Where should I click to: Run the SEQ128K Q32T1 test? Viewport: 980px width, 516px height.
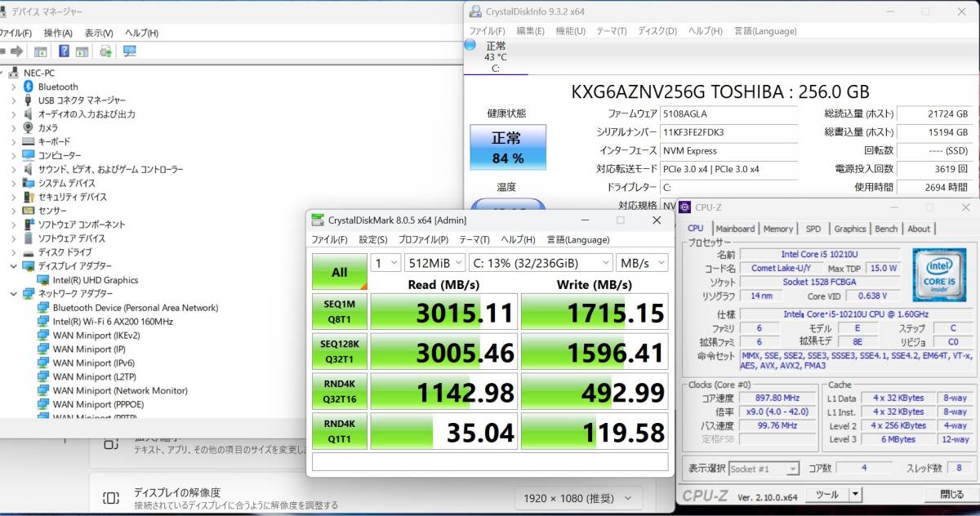click(340, 351)
